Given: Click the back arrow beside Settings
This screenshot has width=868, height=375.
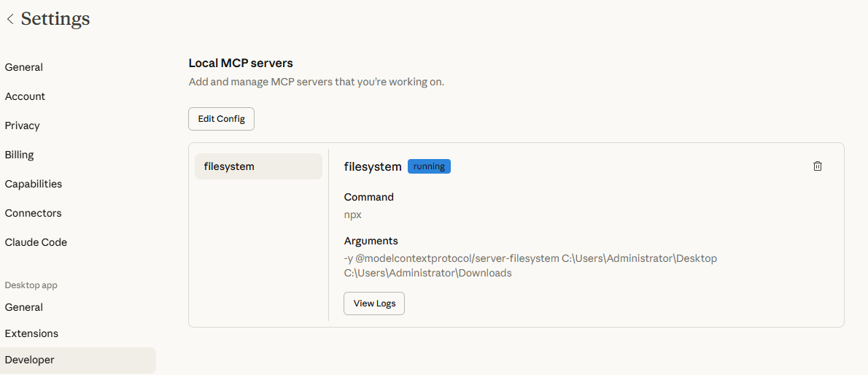Looking at the screenshot, I should pyautogui.click(x=10, y=19).
